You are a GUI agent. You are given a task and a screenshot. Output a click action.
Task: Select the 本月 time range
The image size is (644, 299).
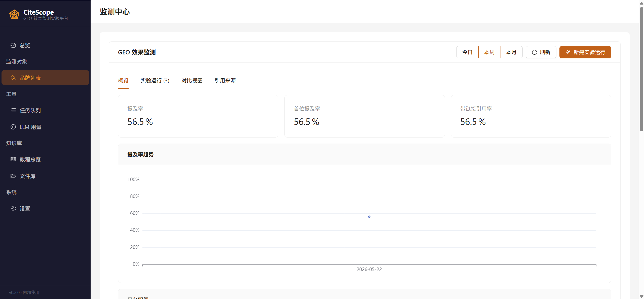[511, 52]
